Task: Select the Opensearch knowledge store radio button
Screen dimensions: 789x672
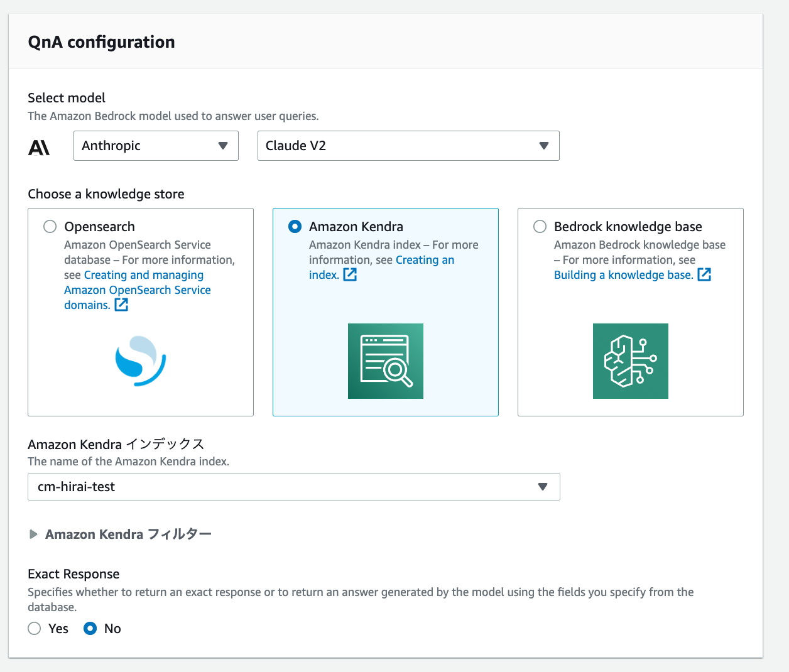Action: tap(50, 226)
